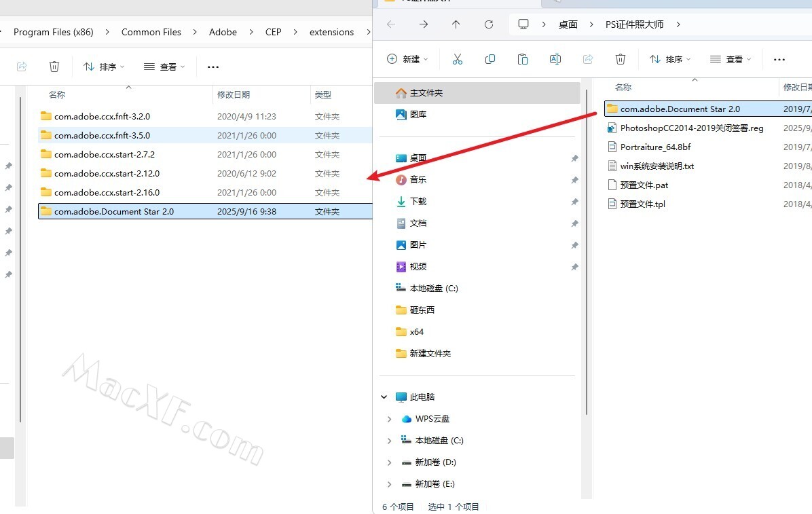Click the download arrow icon beside 下载
This screenshot has height=514, width=812.
[x=401, y=202]
